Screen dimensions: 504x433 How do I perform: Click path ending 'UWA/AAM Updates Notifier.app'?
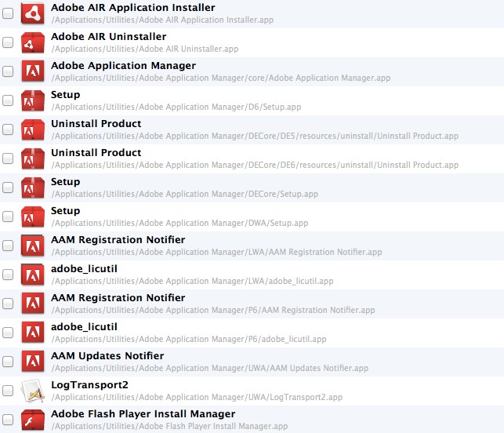pos(210,369)
